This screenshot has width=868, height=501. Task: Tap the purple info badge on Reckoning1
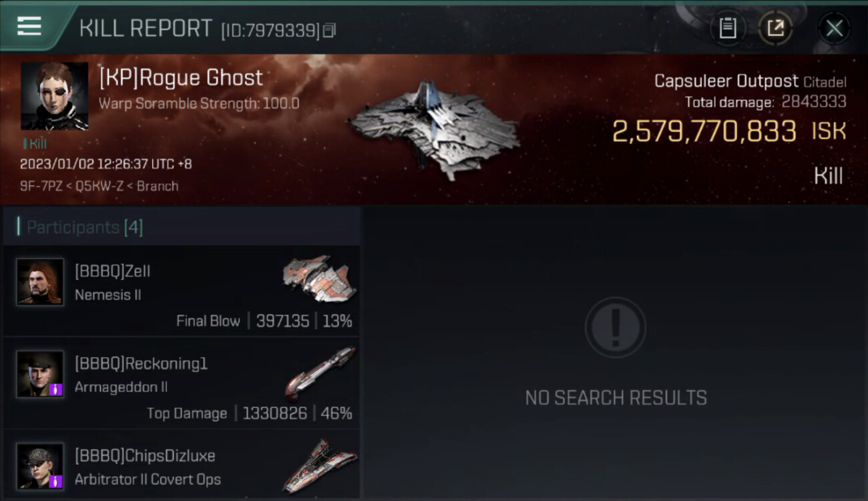tap(57, 389)
